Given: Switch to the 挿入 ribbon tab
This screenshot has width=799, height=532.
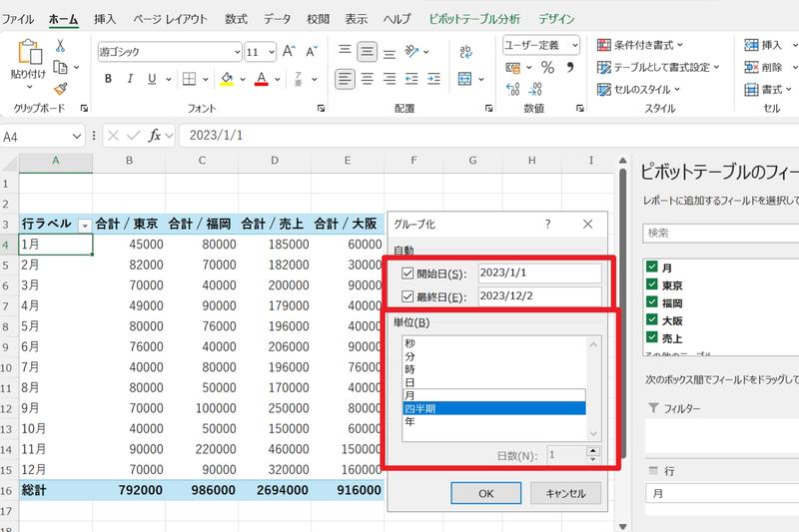Looking at the screenshot, I should point(105,19).
